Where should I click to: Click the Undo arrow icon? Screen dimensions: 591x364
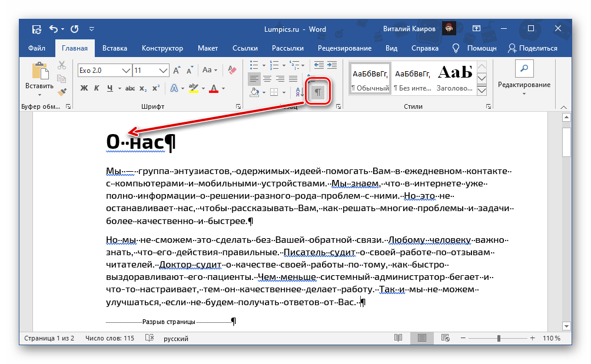tap(54, 29)
